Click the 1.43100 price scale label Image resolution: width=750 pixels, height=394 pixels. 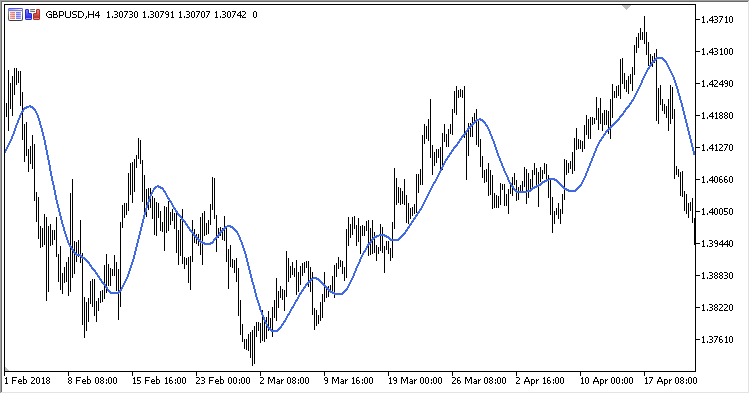717,52
